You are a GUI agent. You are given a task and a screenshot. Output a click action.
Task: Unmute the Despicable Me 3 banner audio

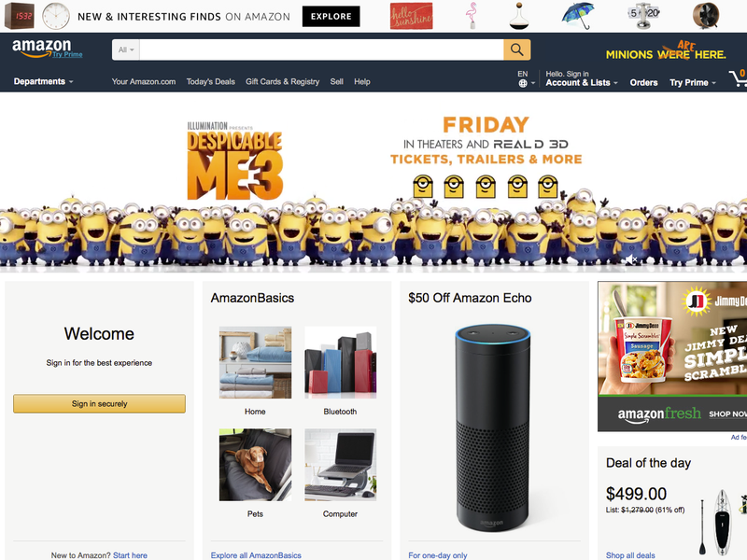pos(631,259)
